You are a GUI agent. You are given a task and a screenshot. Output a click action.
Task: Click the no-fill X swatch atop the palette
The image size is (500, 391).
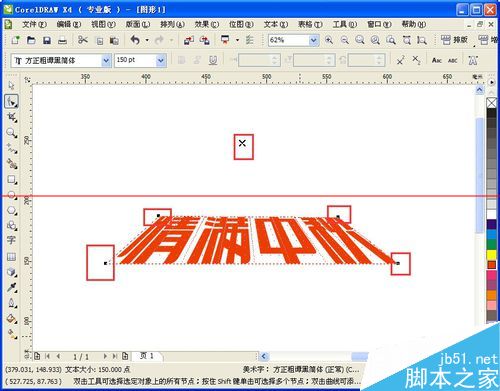click(x=491, y=103)
